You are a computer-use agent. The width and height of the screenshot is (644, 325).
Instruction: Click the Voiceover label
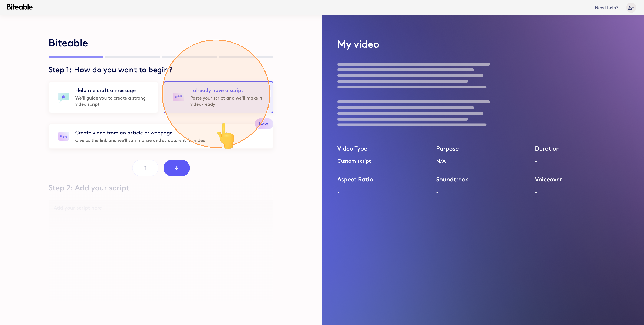548,180
